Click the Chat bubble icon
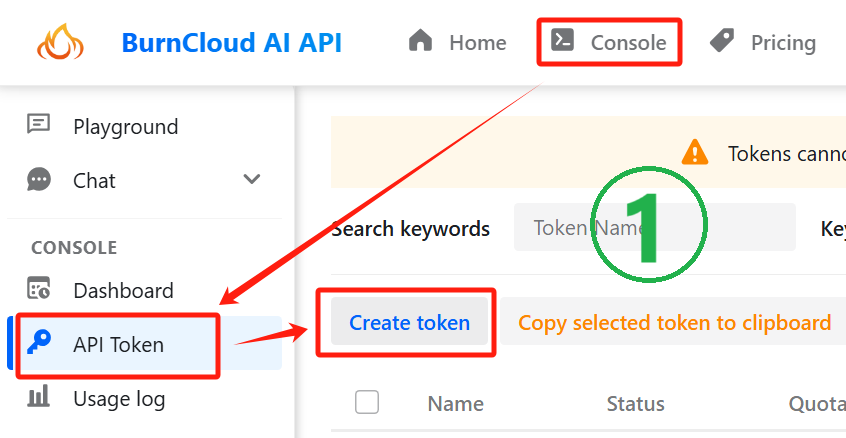 (39, 180)
